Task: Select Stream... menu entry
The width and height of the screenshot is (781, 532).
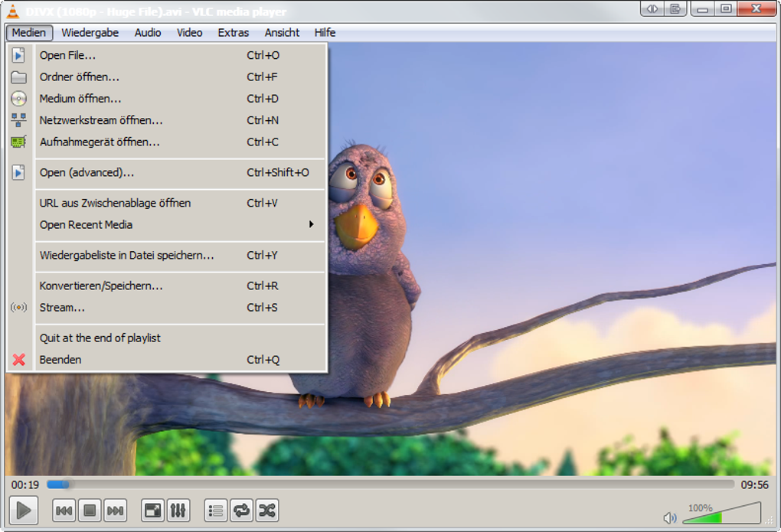Action: click(166, 308)
